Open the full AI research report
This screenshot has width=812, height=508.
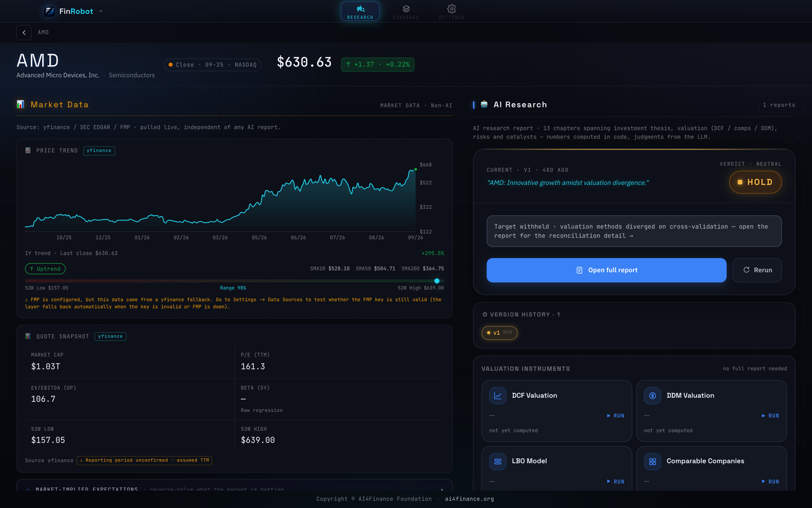click(x=606, y=270)
